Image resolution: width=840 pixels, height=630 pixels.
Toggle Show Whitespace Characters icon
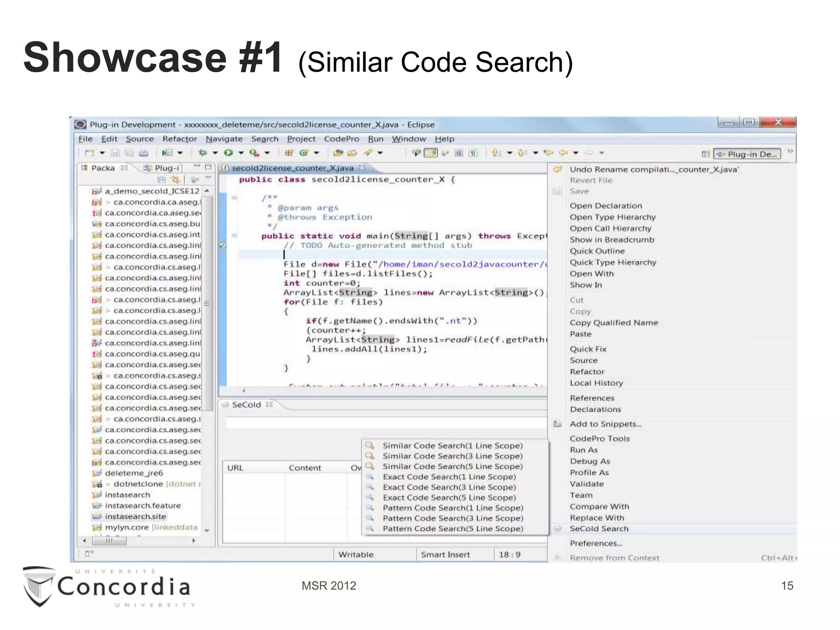[x=473, y=153]
